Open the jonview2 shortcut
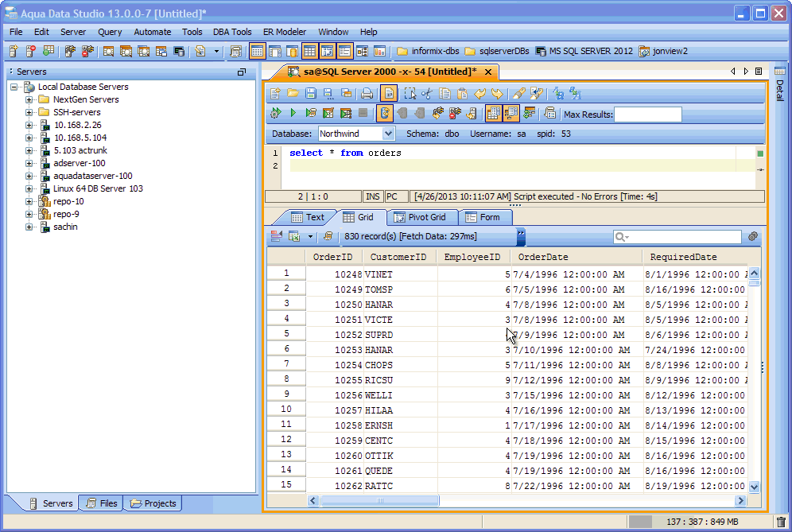Viewport: 792px width, 532px height. (663, 51)
